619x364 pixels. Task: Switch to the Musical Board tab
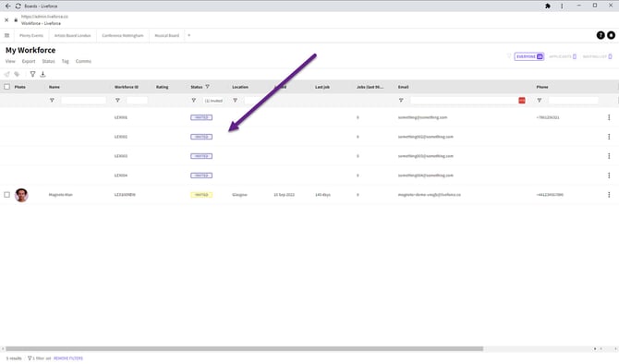click(x=167, y=35)
